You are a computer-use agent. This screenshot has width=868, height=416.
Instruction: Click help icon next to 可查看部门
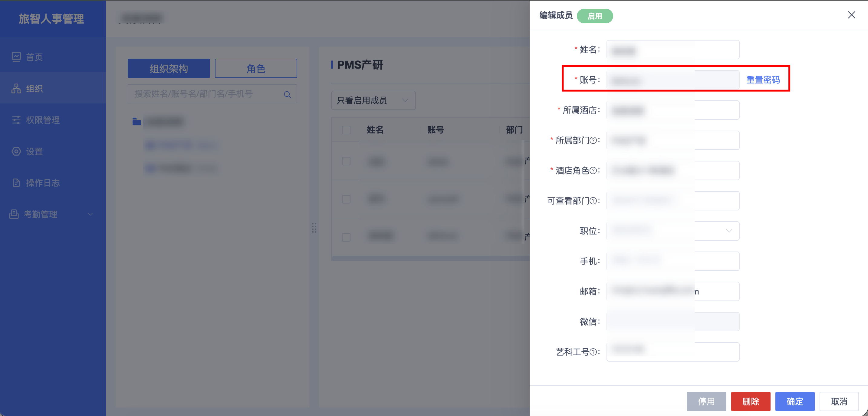click(x=593, y=201)
